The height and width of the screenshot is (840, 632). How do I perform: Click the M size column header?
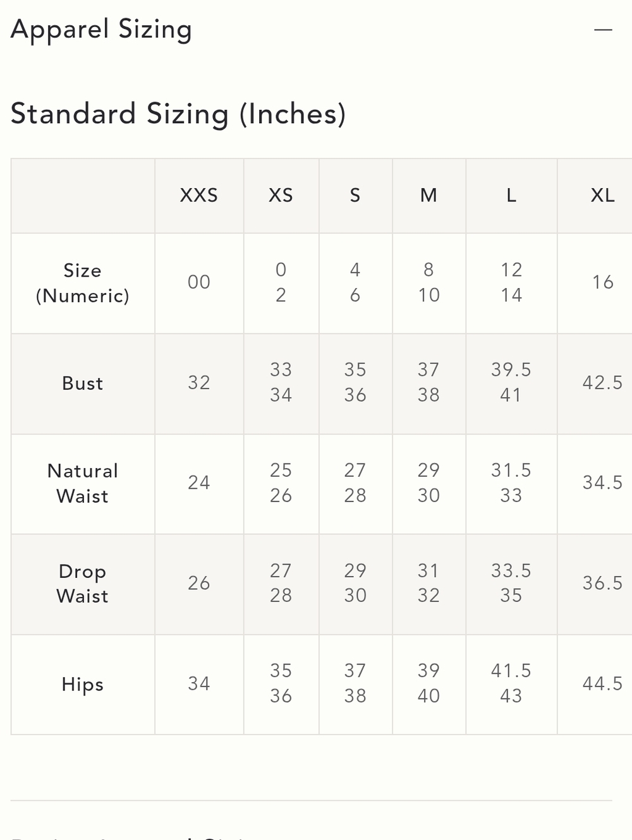[428, 195]
